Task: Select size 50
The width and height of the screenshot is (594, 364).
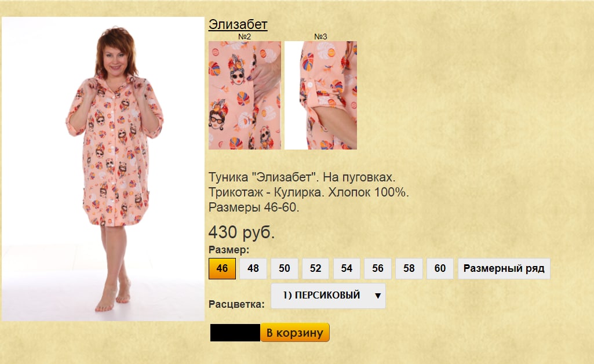Action: (284, 268)
